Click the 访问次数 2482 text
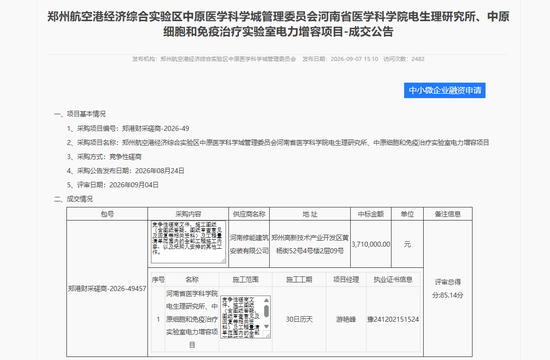Screen dimensions: 550x360 [x=404, y=59]
